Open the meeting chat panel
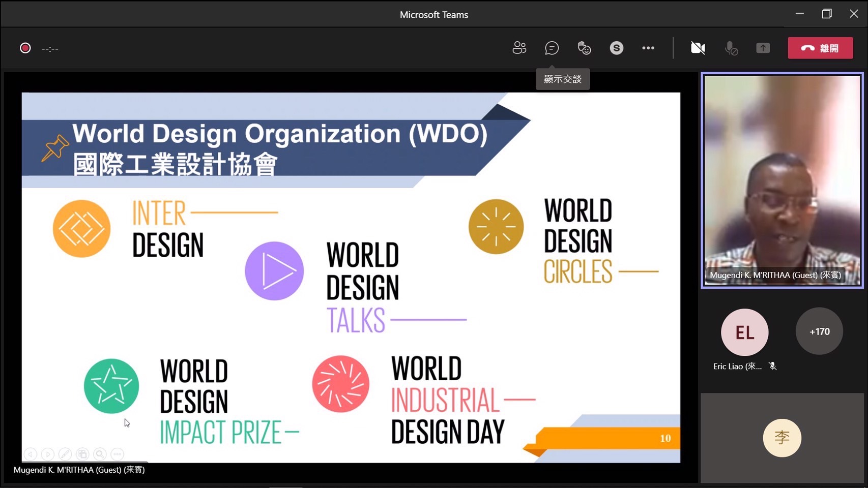This screenshot has width=868, height=488. pos(552,48)
